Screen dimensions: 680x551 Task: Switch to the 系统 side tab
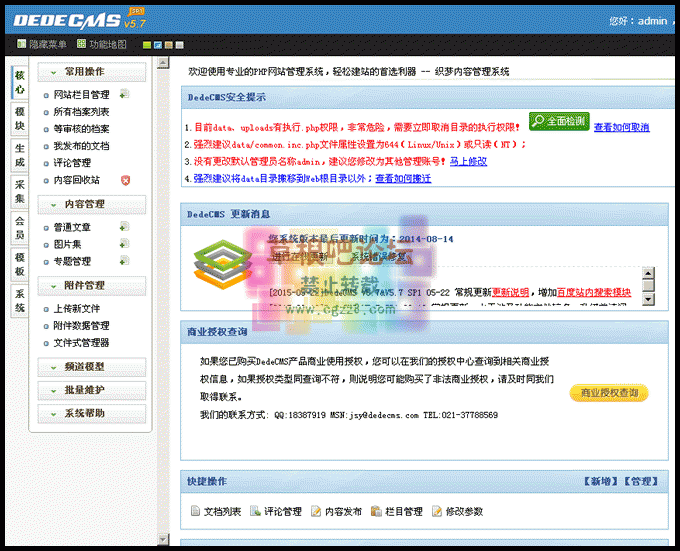point(20,301)
